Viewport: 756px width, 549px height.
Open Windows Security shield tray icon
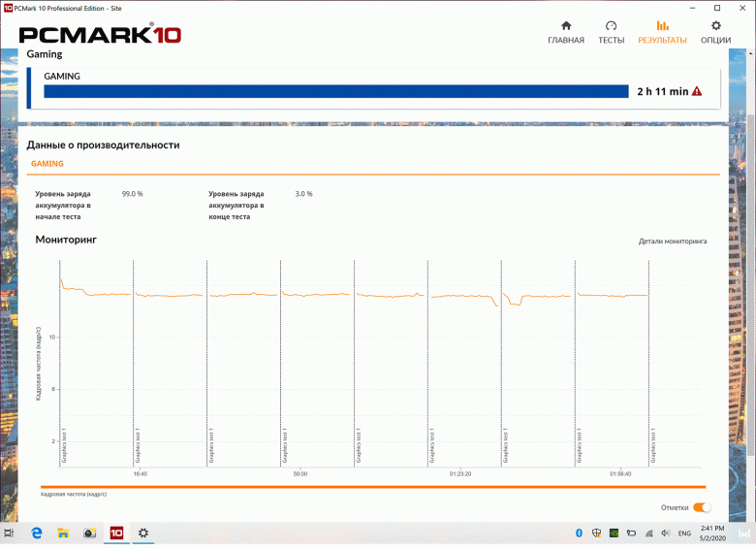(596, 533)
